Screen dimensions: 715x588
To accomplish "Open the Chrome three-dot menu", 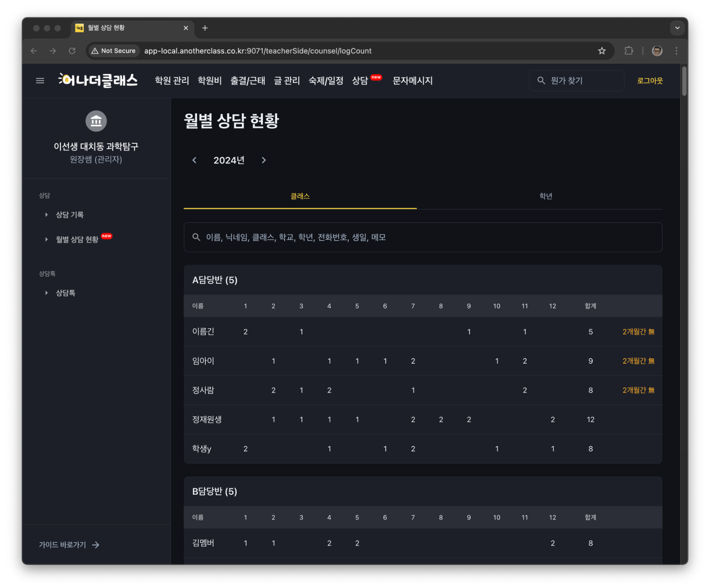I will [x=676, y=51].
